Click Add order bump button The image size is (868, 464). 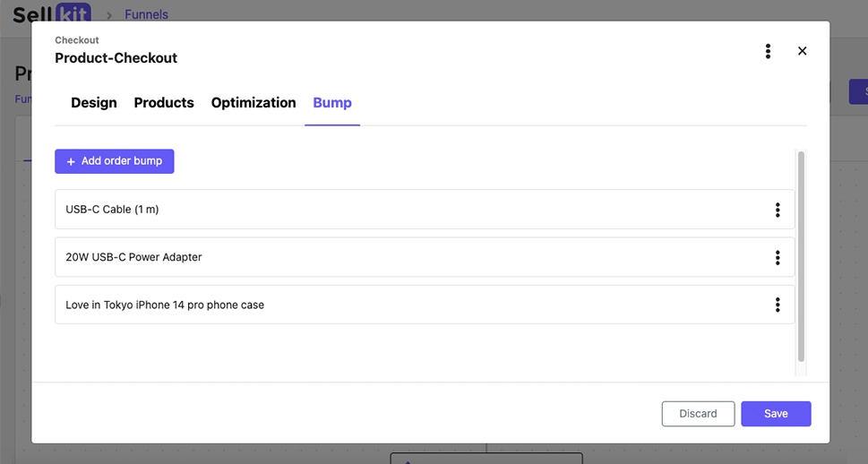(x=115, y=161)
